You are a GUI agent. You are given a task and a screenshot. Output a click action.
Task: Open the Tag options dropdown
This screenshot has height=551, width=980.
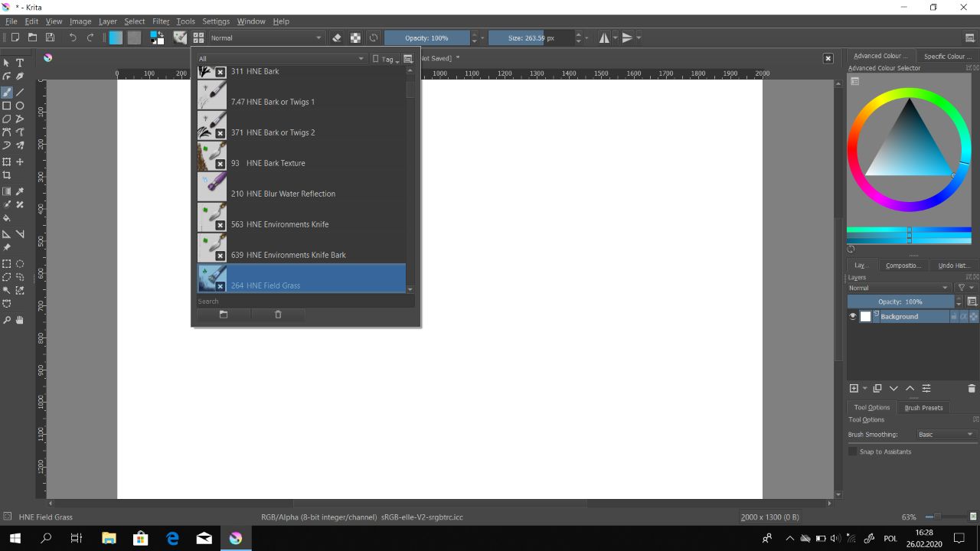click(x=386, y=59)
